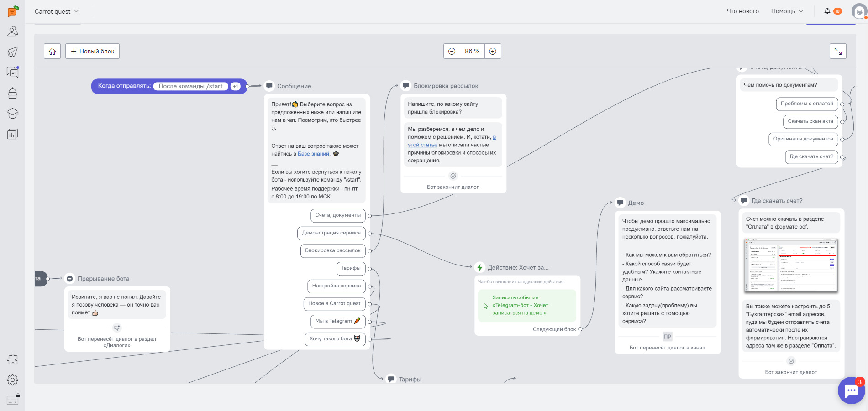Zoom in with the plus icon
The image size is (868, 411).
click(x=493, y=51)
